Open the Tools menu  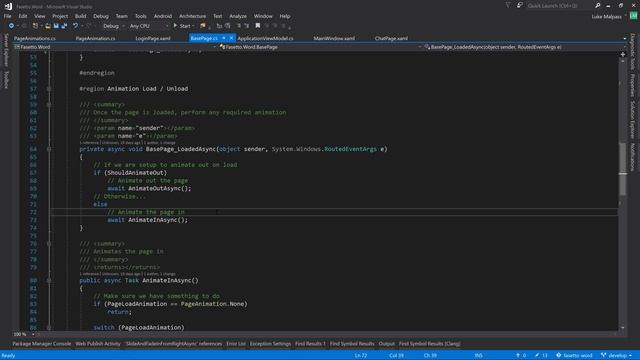click(141, 16)
